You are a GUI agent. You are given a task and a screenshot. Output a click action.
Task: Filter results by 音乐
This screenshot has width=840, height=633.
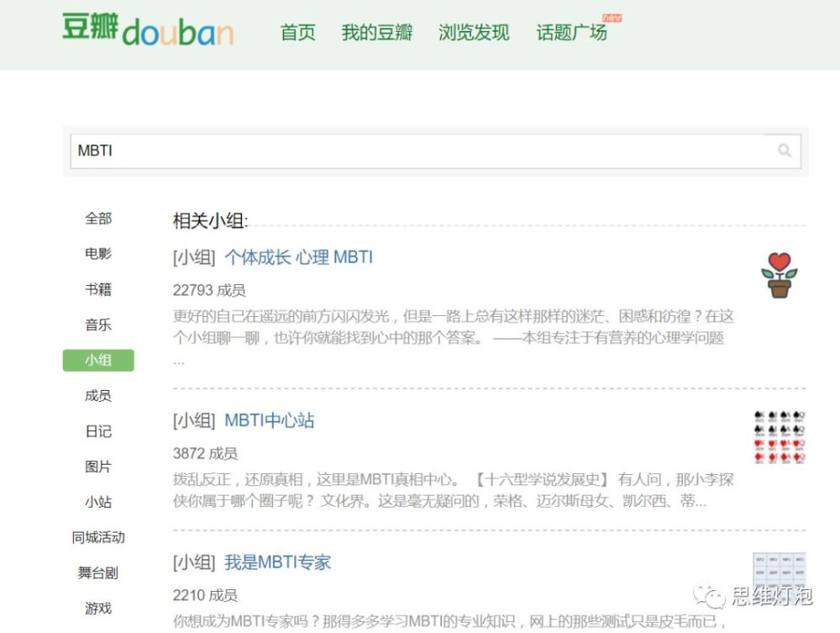tap(98, 324)
